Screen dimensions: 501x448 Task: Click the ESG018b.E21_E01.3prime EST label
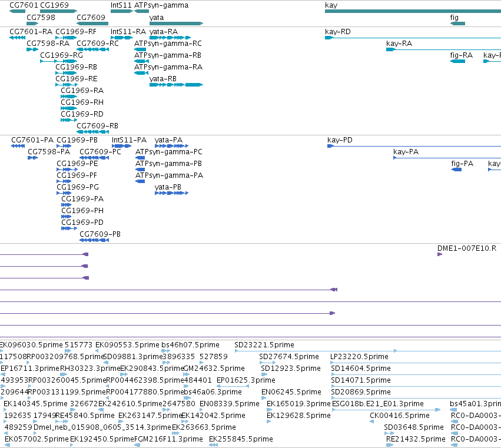point(378,404)
